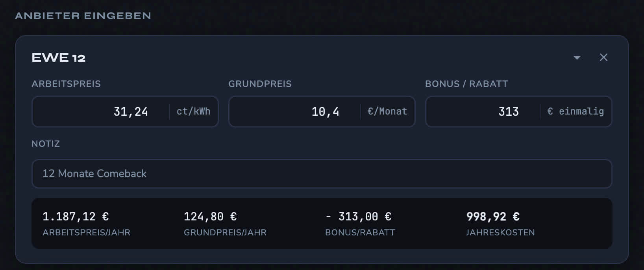
Task: Open the chevron next to the close icon
Action: pos(577,57)
